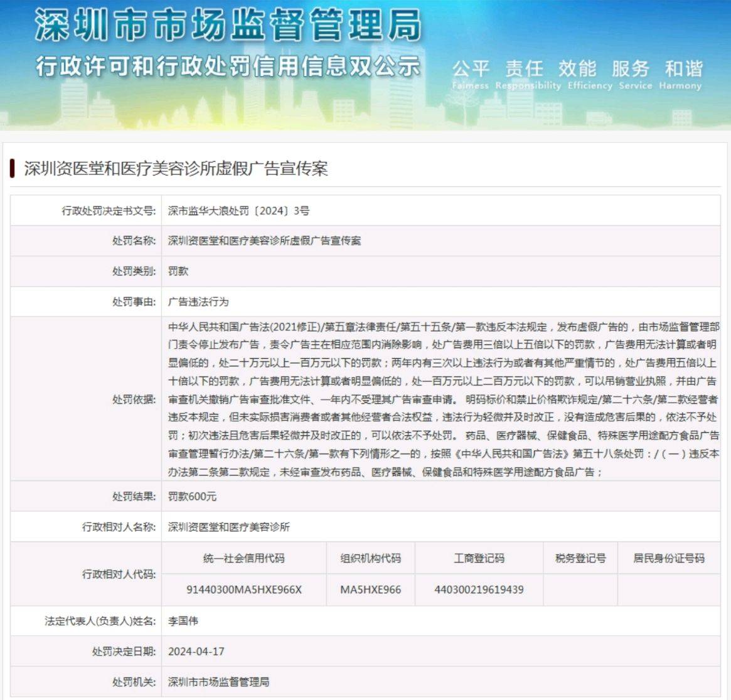Click the legal representative name 李国伟
731x700 pixels.
(183, 621)
